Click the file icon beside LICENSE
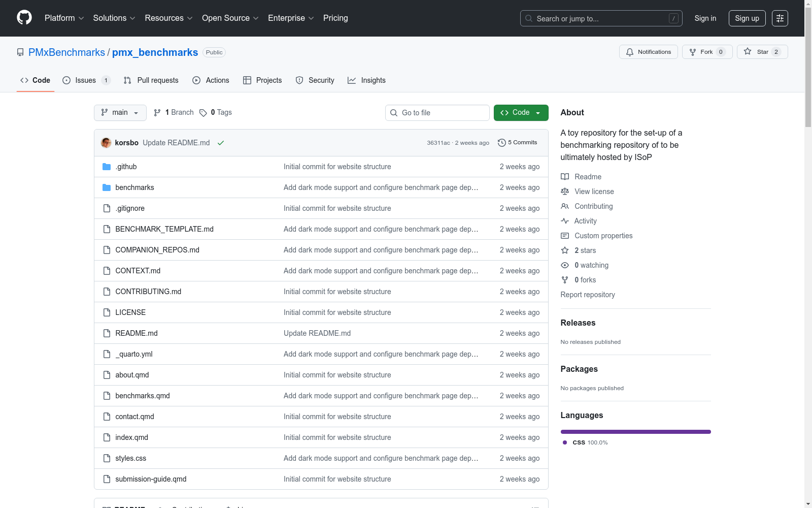The height and width of the screenshot is (508, 812). pos(107,312)
